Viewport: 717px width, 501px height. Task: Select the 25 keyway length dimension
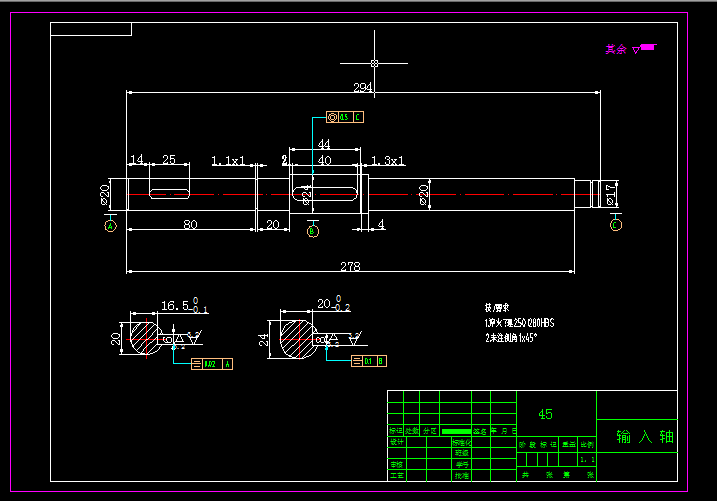coord(169,159)
